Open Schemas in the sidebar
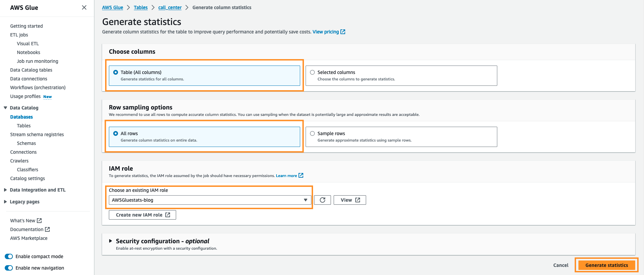This screenshot has height=275, width=644. click(26, 143)
